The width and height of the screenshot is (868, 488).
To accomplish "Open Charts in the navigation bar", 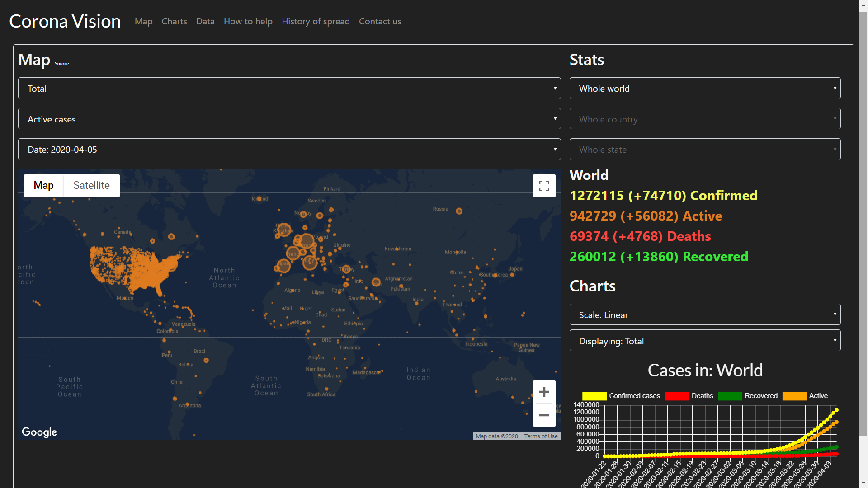I will 174,21.
